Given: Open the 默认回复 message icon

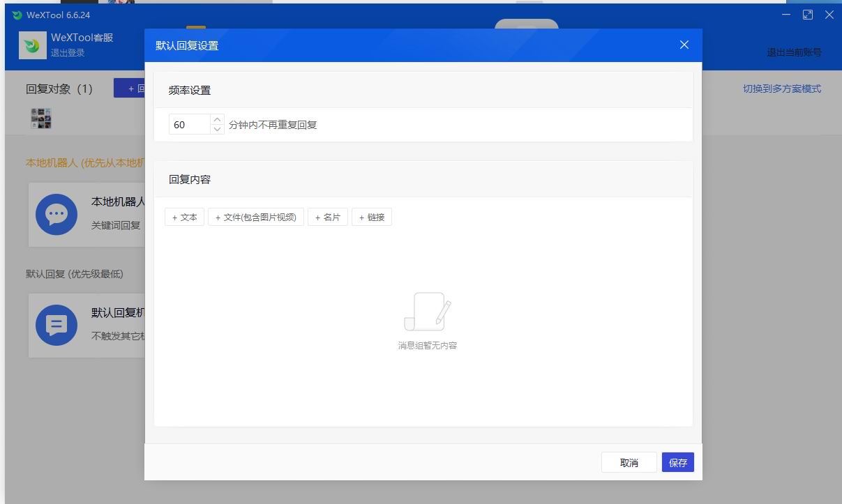Looking at the screenshot, I should 57,325.
